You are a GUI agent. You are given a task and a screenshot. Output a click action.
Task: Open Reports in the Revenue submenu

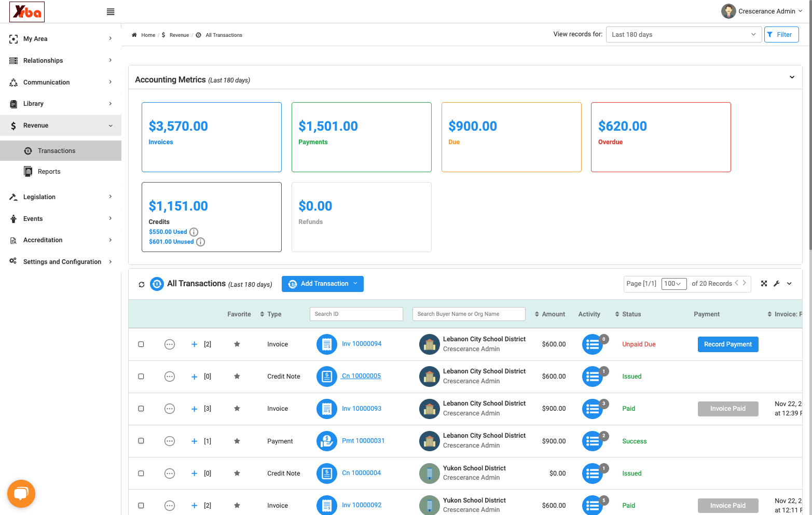click(61, 172)
